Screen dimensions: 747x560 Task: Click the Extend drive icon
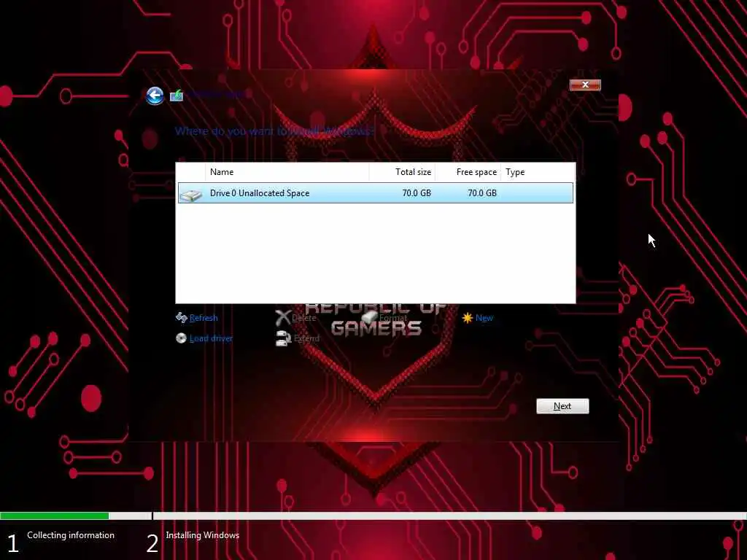284,338
